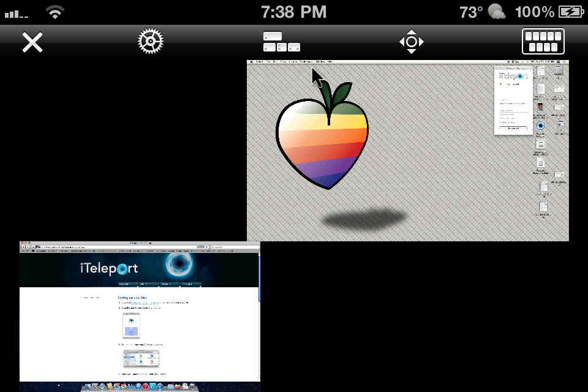Click the Finder icon in remote Dock
Image resolution: width=588 pixels, height=392 pixels.
tap(87, 387)
